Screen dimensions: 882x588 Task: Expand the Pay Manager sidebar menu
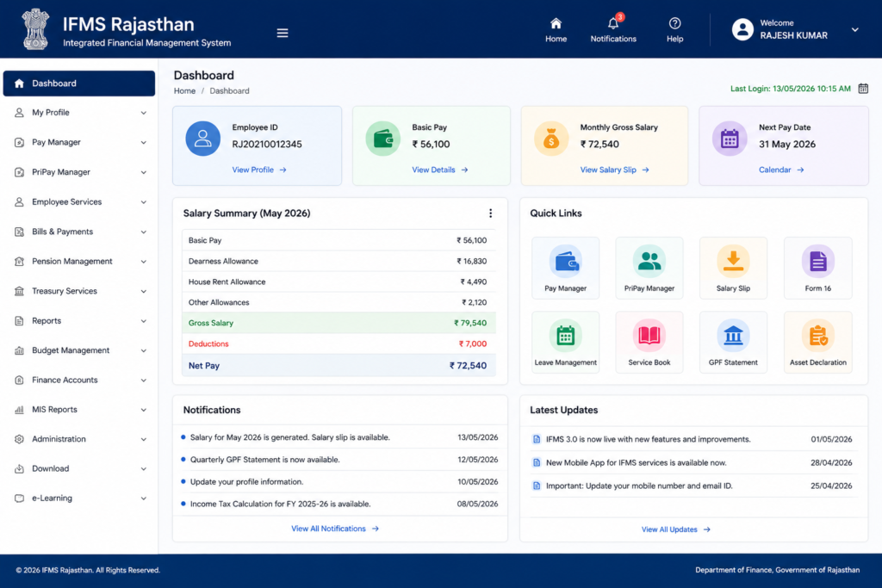click(x=78, y=142)
